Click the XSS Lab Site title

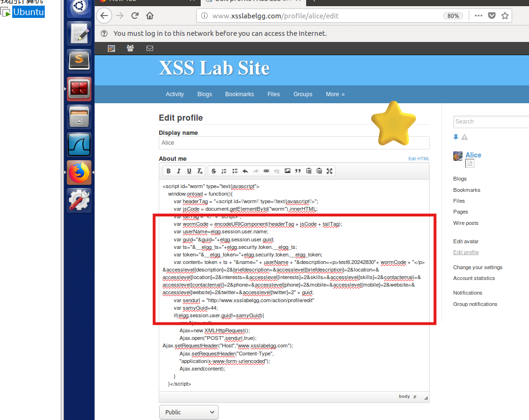point(214,68)
